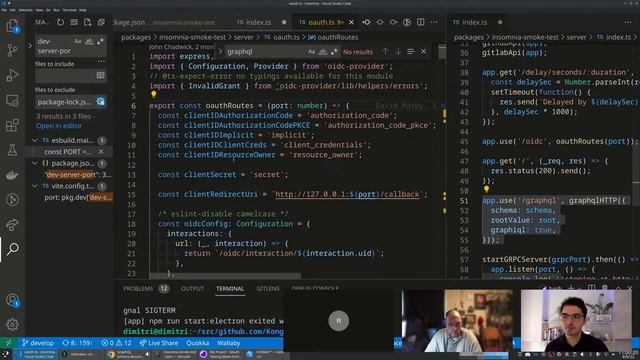Click Quokka in status bar
Image resolution: width=640 pixels, height=360 pixels.
point(198,343)
